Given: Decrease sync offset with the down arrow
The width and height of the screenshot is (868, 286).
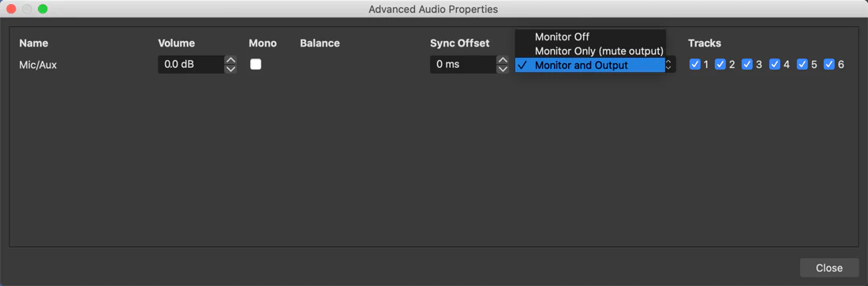Looking at the screenshot, I should [503, 69].
